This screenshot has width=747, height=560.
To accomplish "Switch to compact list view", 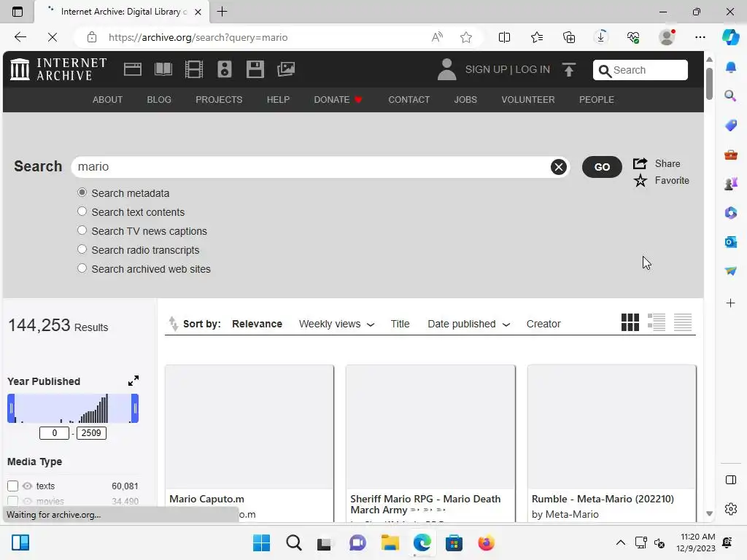I will [683, 322].
